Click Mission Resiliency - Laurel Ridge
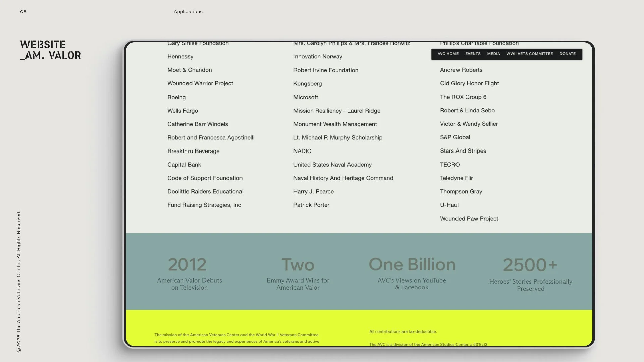Viewport: 644px width, 362px height. 337,111
